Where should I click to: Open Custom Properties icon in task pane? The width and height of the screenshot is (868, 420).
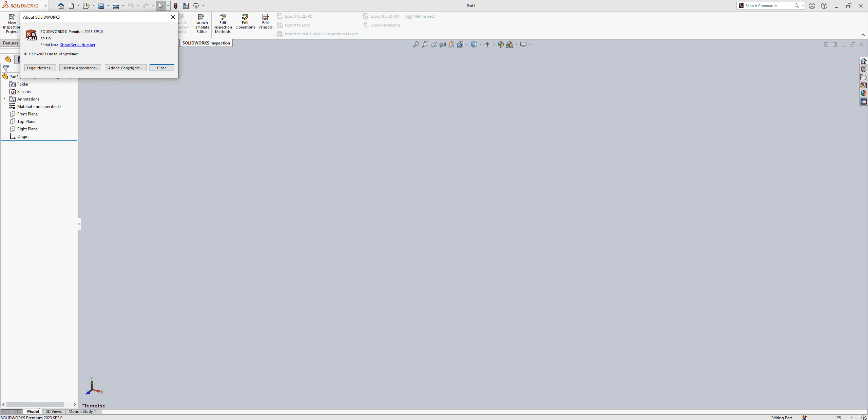(864, 102)
